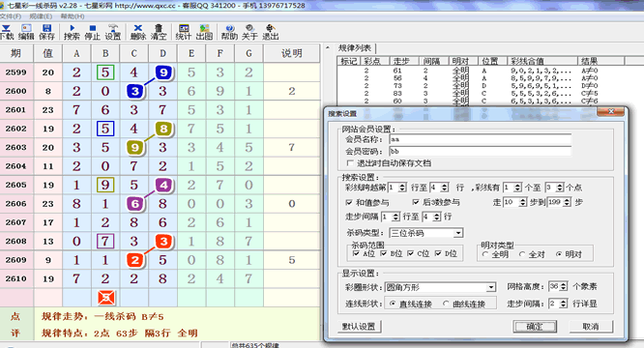Choose 直线连接 straight line radio button
The image size is (644, 348).
pyautogui.click(x=393, y=304)
